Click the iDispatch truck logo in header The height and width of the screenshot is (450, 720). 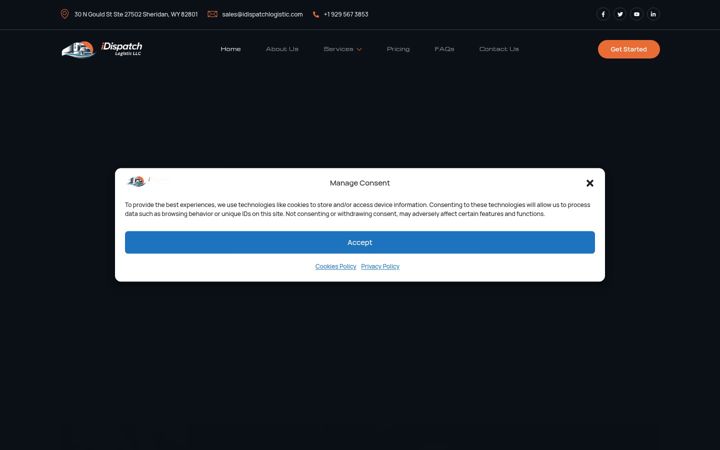[x=102, y=49]
